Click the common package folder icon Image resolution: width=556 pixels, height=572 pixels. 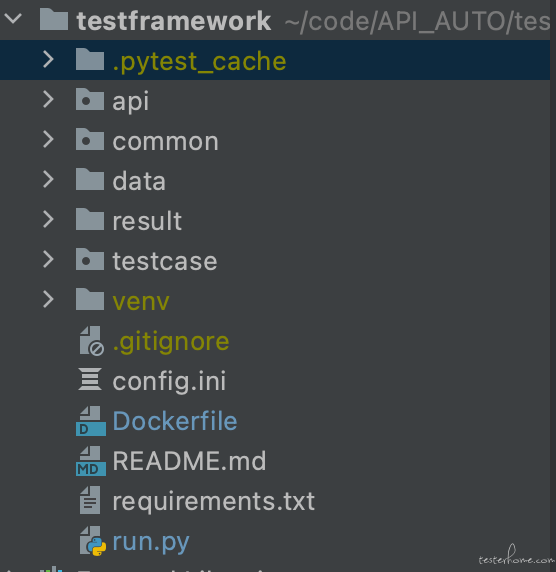pos(90,139)
